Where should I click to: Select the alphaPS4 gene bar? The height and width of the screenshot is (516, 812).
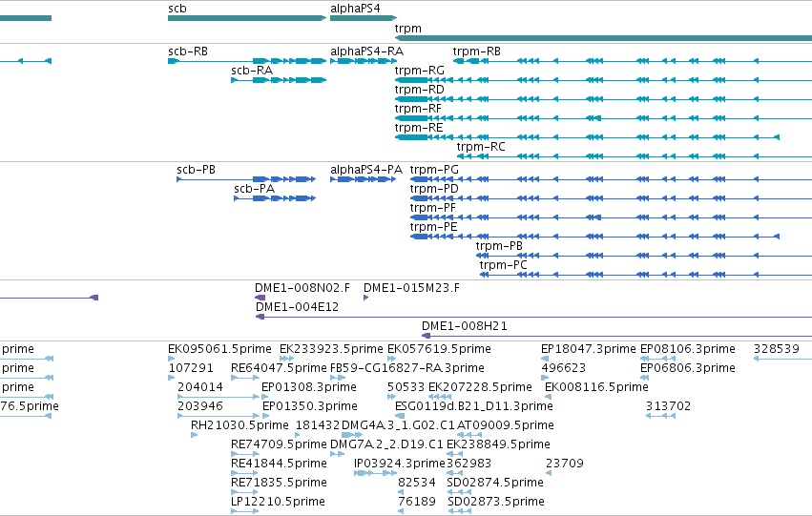click(364, 18)
